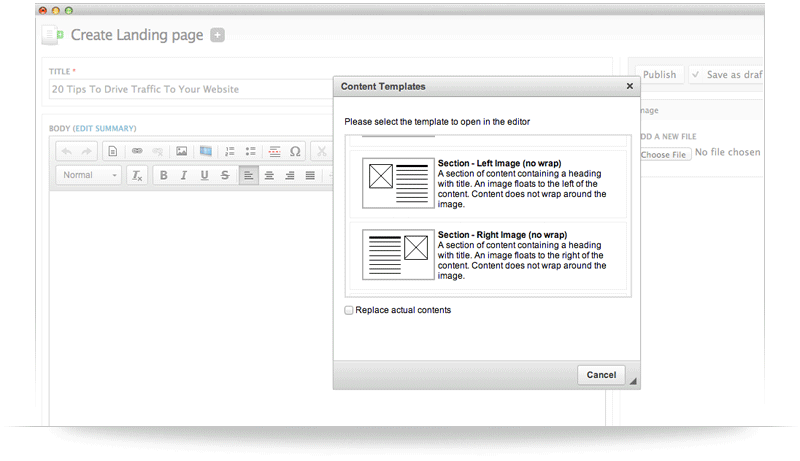Click the landing page document icon in header
The width and height of the screenshot is (800, 461).
[53, 35]
